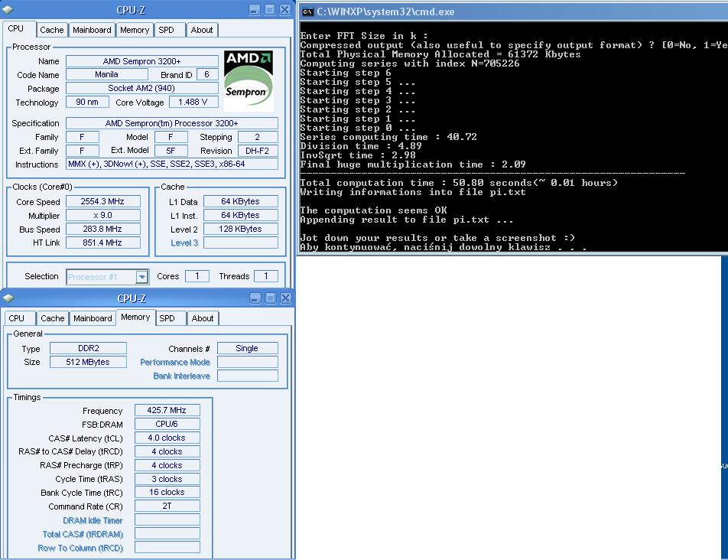
Task: Click the CAS# Latency value '4.0 clocks'
Action: 167,438
